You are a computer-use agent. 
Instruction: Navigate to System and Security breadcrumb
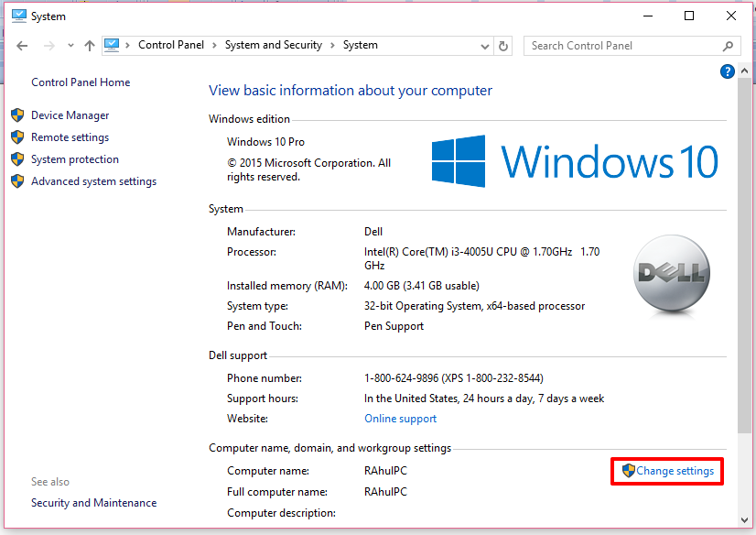tap(272, 44)
